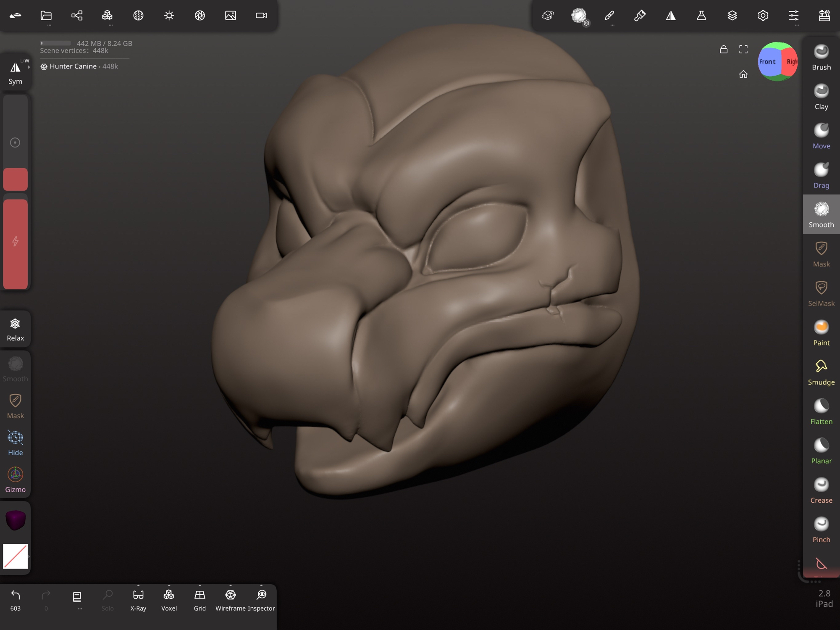Open the Files folder menu
The width and height of the screenshot is (840, 630).
(x=46, y=16)
